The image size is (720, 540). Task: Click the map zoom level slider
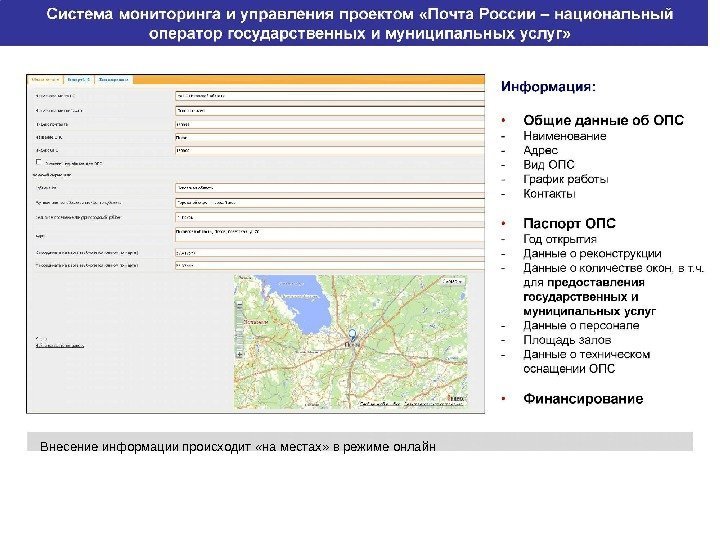[x=239, y=329]
